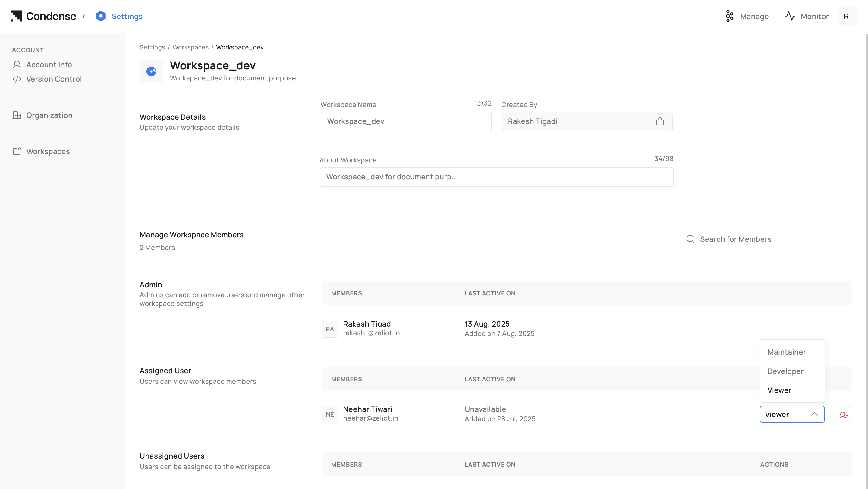
Task: Click the search magnifier icon in members search
Action: coord(690,239)
